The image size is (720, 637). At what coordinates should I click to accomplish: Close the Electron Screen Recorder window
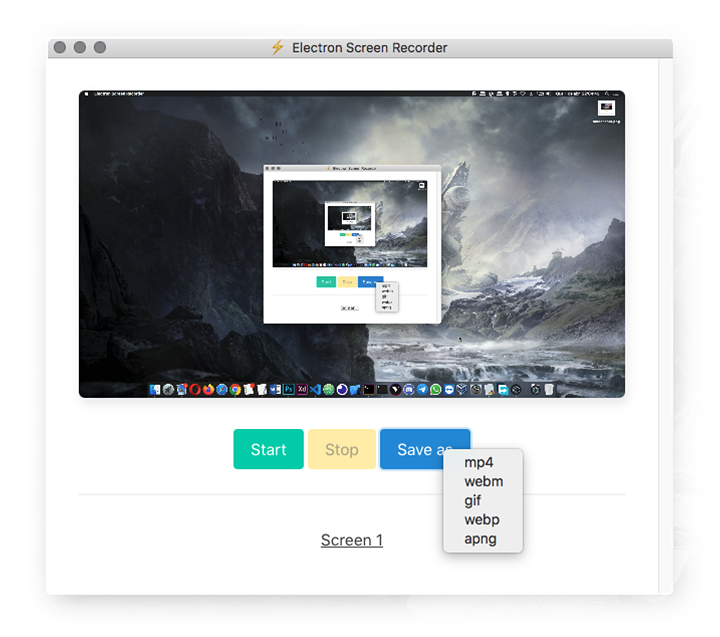point(60,47)
